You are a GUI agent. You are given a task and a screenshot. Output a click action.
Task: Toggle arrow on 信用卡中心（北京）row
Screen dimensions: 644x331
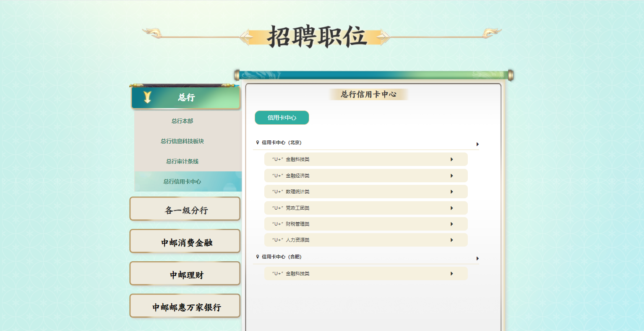pos(477,144)
